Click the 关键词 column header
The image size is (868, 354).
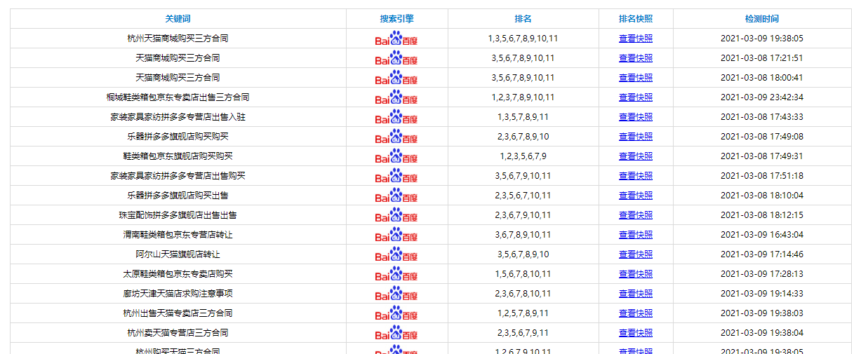coord(178,19)
